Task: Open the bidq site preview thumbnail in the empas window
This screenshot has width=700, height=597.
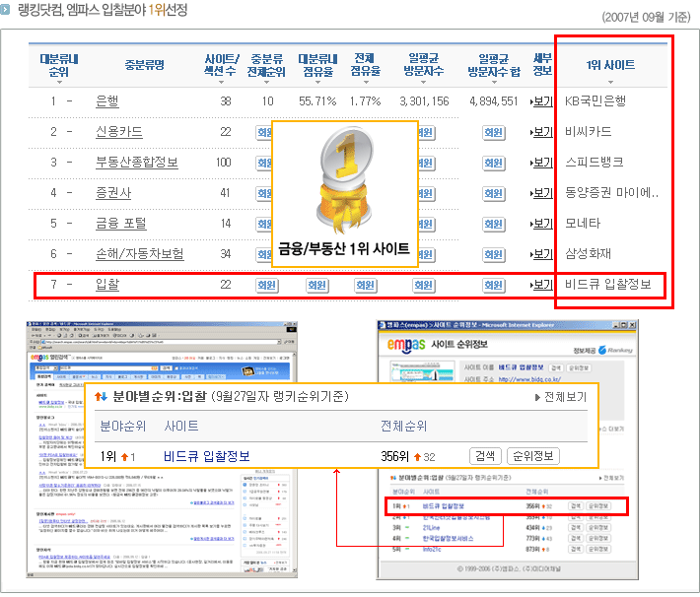Action: point(422,371)
